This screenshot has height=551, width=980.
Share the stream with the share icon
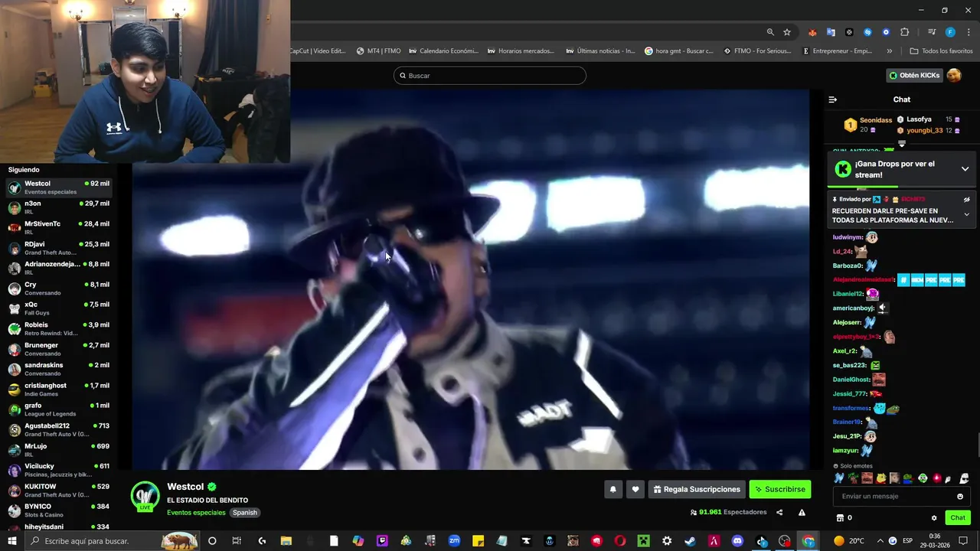tap(779, 513)
